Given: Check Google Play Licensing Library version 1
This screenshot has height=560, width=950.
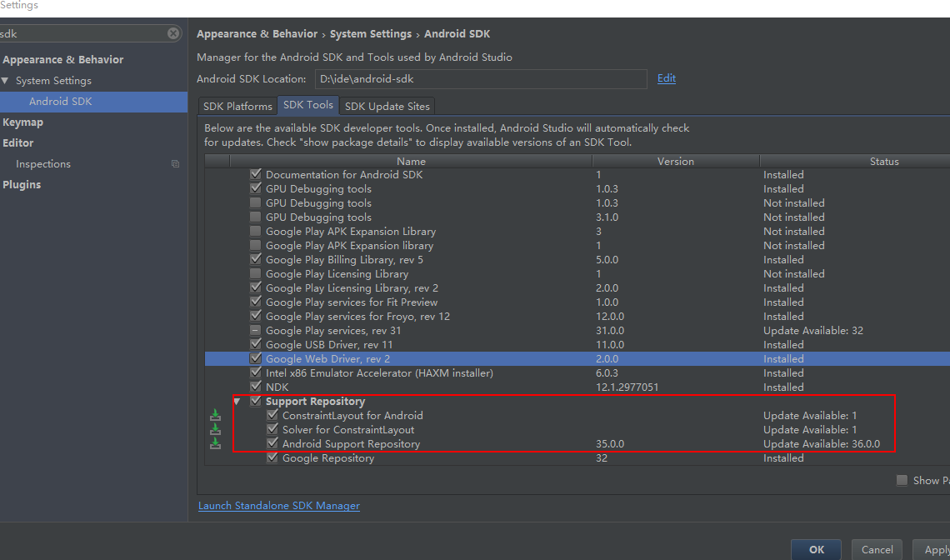Looking at the screenshot, I should [256, 273].
